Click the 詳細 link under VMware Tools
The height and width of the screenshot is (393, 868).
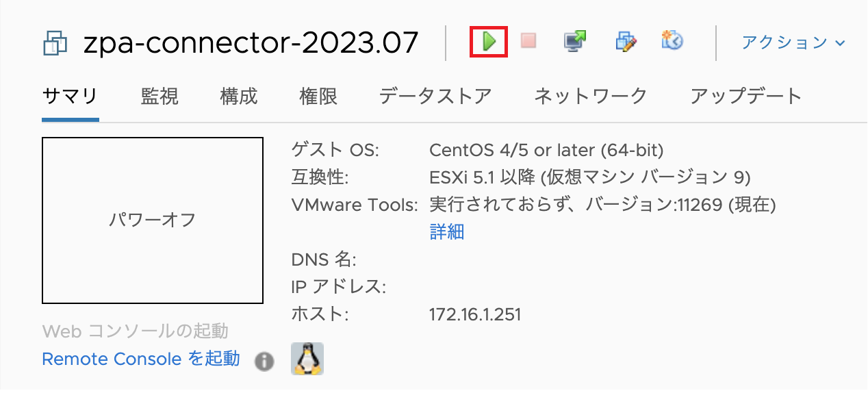(x=447, y=232)
